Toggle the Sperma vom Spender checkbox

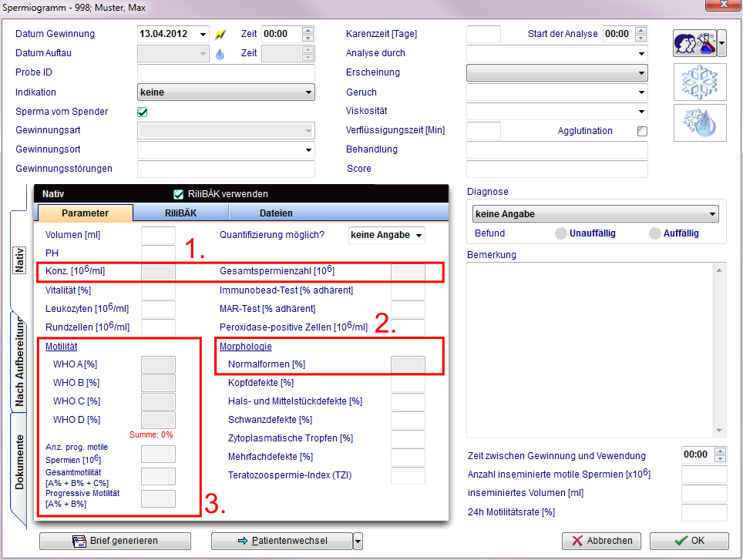tap(142, 112)
